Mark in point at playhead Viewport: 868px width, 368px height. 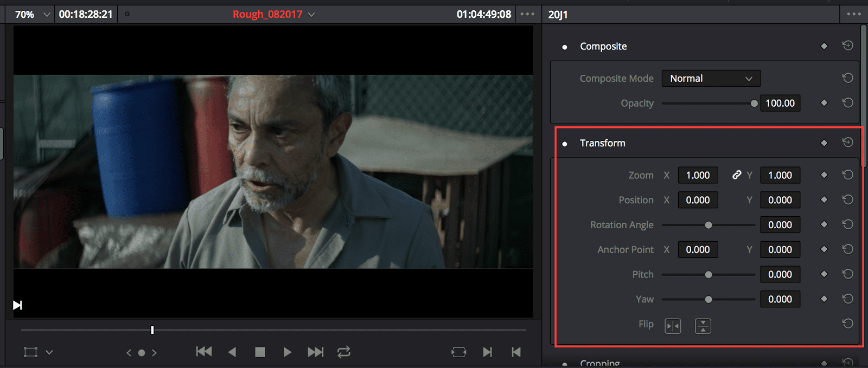[x=488, y=352]
